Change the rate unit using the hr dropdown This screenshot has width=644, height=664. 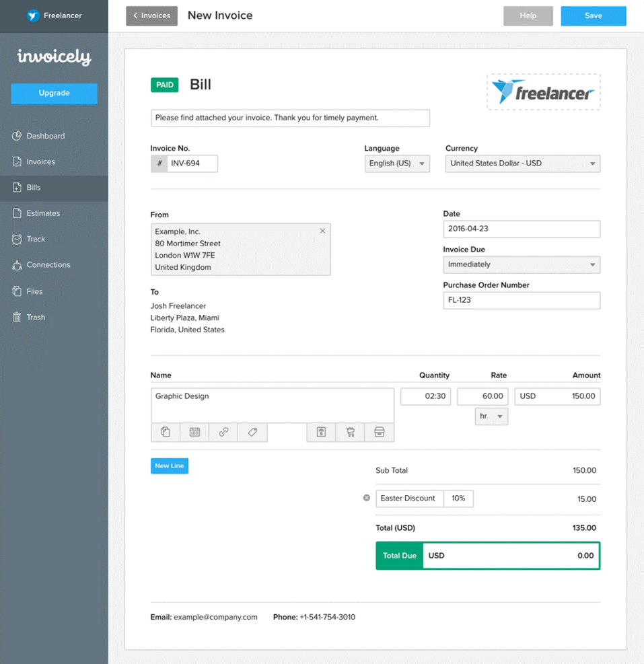pos(491,416)
